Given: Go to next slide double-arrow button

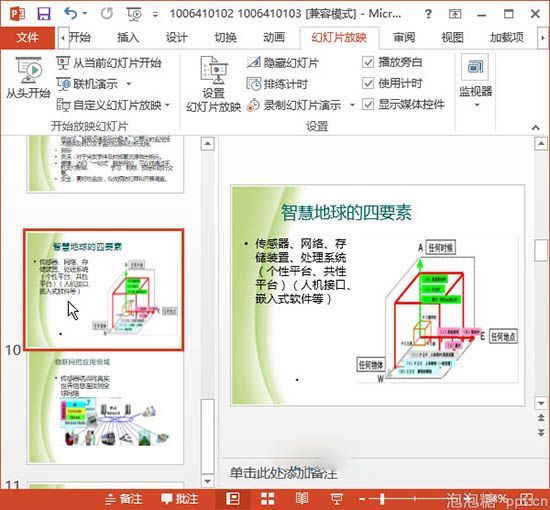Looking at the screenshot, I should (541, 433).
